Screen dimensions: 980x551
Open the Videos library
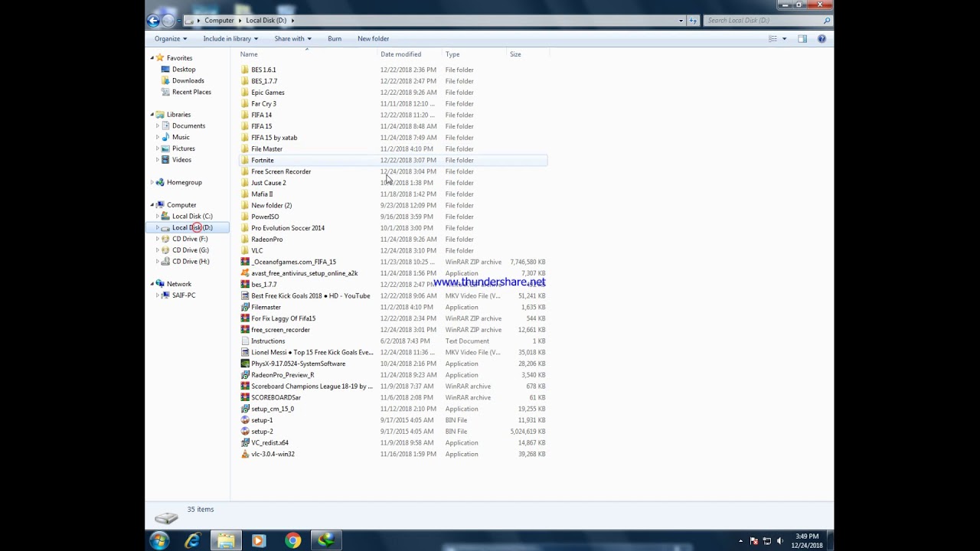pyautogui.click(x=181, y=160)
